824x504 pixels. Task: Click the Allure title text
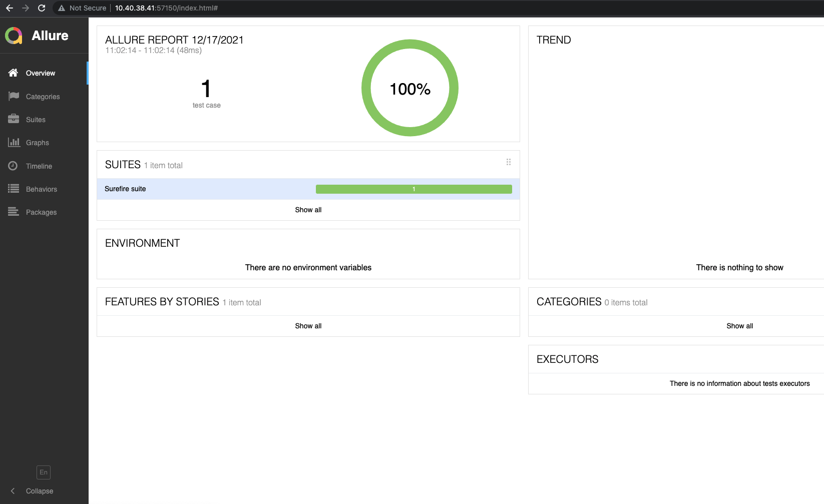pos(50,36)
